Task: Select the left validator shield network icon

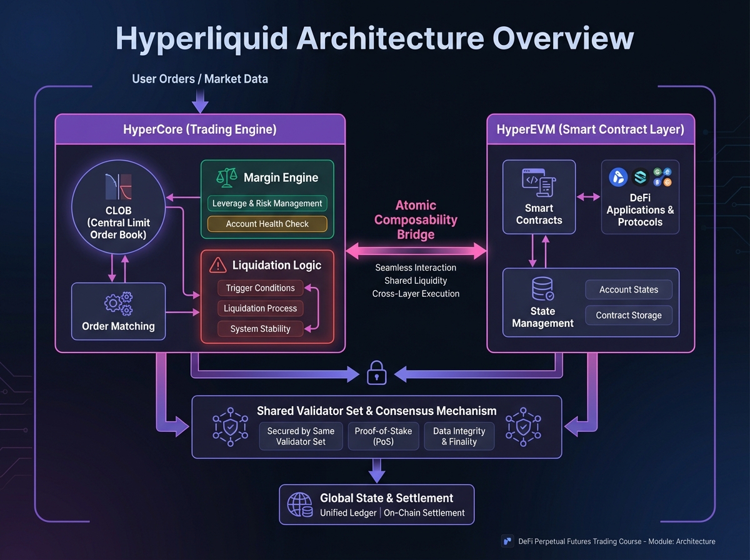Action: pyautogui.click(x=226, y=427)
